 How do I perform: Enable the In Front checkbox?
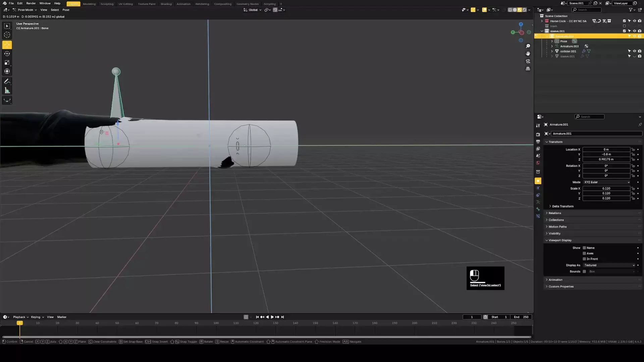(584, 259)
